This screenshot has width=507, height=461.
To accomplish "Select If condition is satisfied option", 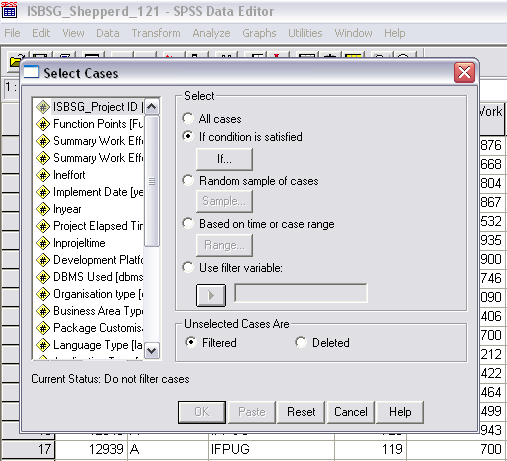I will 188,136.
